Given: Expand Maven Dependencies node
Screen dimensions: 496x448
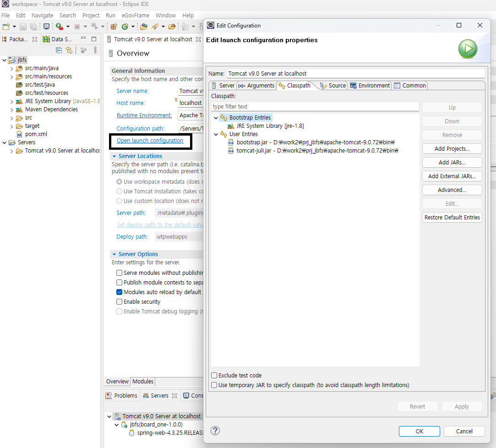Looking at the screenshot, I should (x=12, y=110).
